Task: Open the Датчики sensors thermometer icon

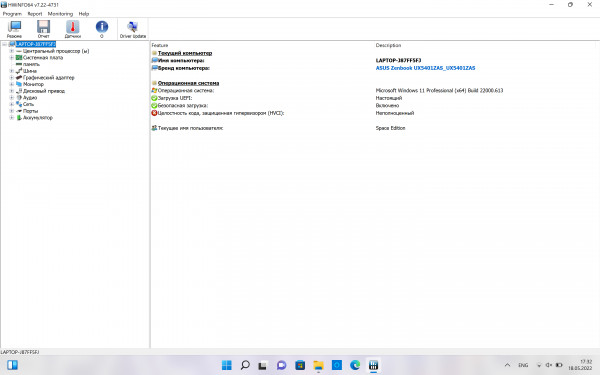Action: tap(72, 29)
